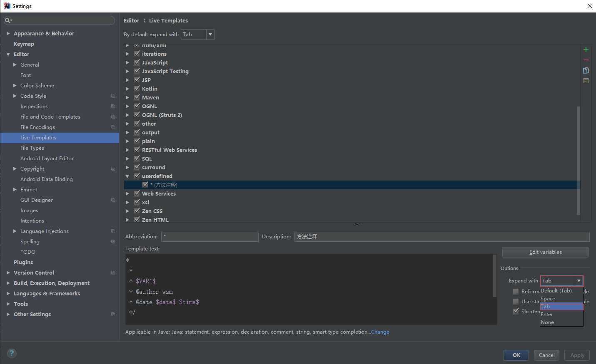Click the project-level icon next to File Encodings
The image size is (596, 364).
[113, 127]
